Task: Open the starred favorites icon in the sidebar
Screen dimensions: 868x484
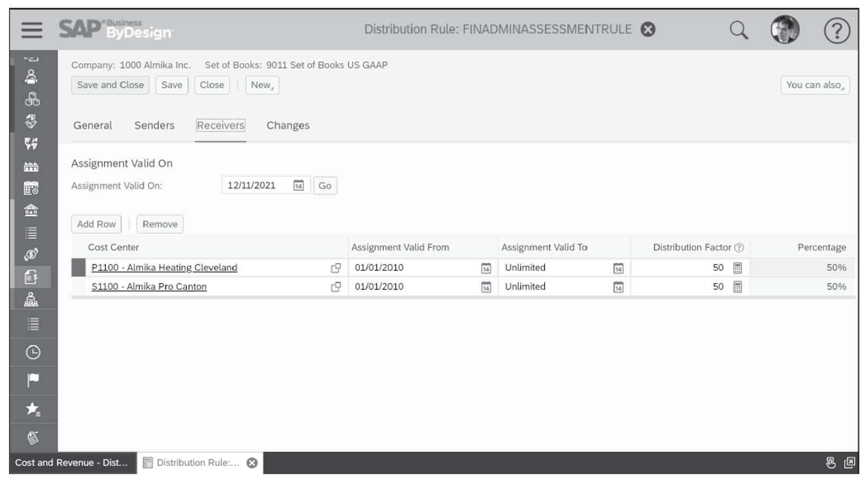Action: click(x=32, y=408)
